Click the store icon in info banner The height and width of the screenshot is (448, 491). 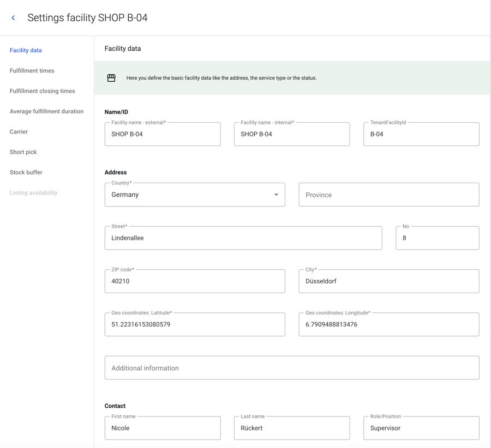click(x=111, y=78)
